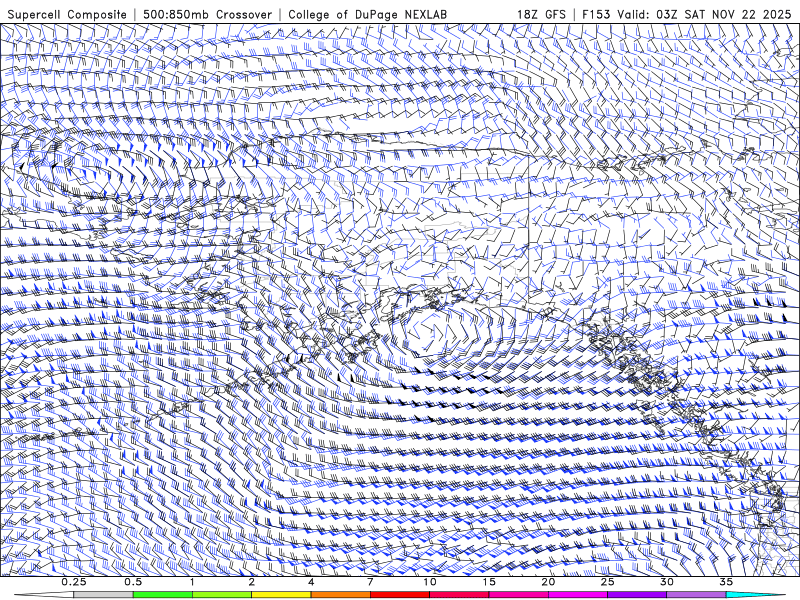Click the '30' legend value

(666, 582)
